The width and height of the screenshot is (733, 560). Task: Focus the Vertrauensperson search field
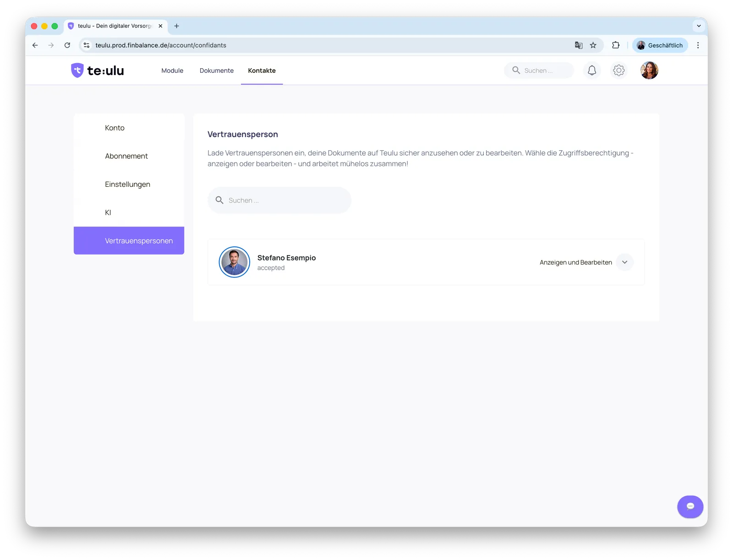pyautogui.click(x=279, y=200)
